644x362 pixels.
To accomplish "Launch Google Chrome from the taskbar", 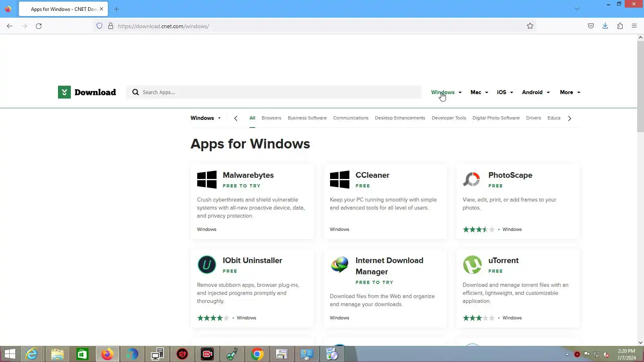I will pyautogui.click(x=257, y=354).
